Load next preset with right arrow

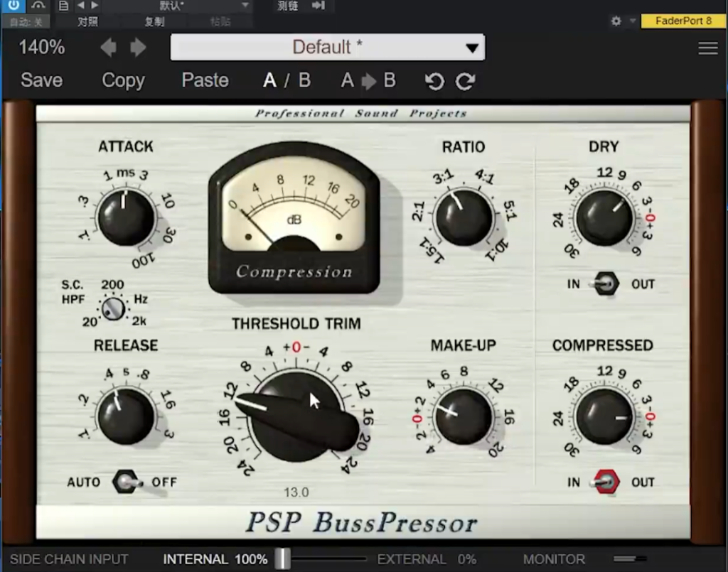pyautogui.click(x=138, y=48)
